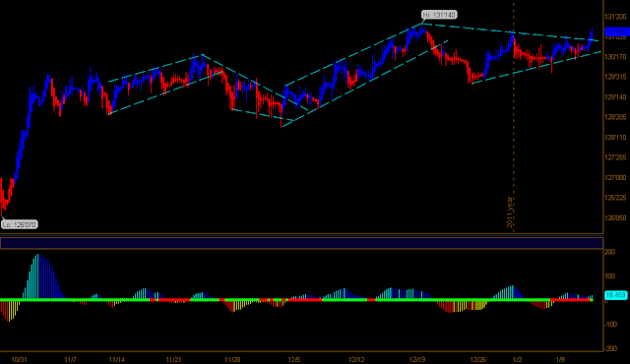Select the 10/31 date on time axis

(x=20, y=360)
